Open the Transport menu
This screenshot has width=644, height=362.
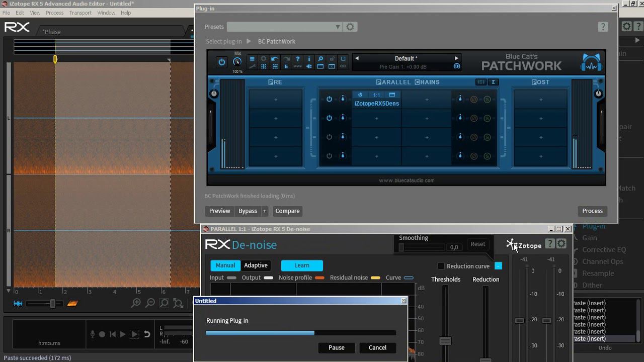[x=80, y=13]
